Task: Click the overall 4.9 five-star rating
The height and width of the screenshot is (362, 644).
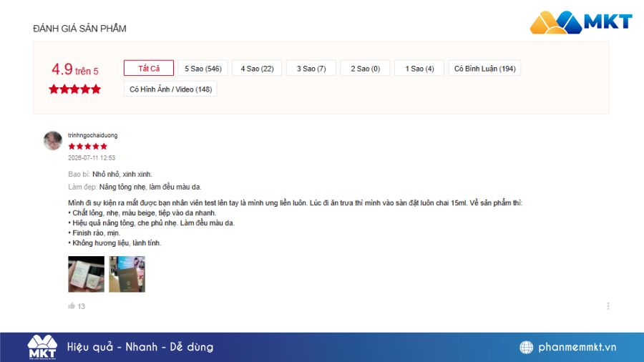Action: click(x=74, y=89)
